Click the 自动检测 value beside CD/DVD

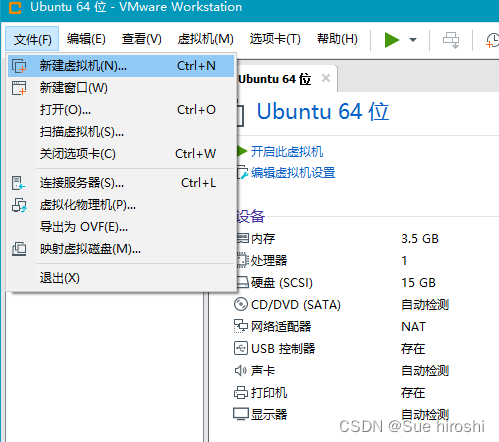pyautogui.click(x=425, y=305)
